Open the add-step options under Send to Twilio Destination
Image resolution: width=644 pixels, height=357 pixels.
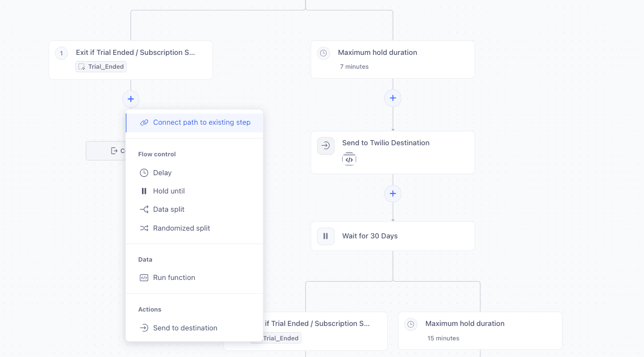(x=393, y=193)
